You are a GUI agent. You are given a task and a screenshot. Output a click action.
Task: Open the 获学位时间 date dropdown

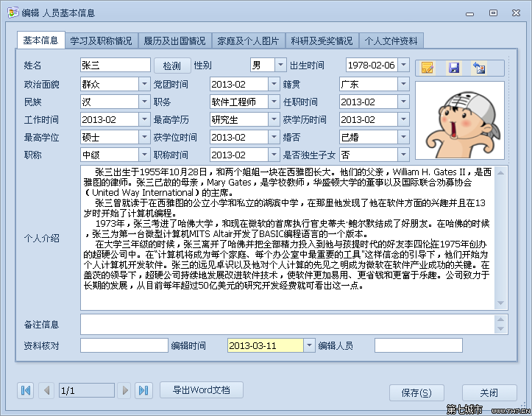coord(274,137)
